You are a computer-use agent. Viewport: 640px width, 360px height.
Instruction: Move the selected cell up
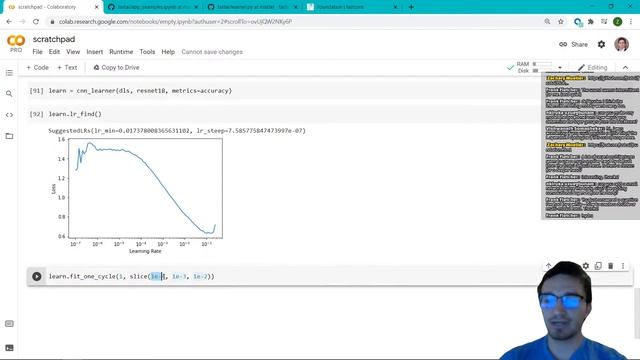tap(549, 266)
